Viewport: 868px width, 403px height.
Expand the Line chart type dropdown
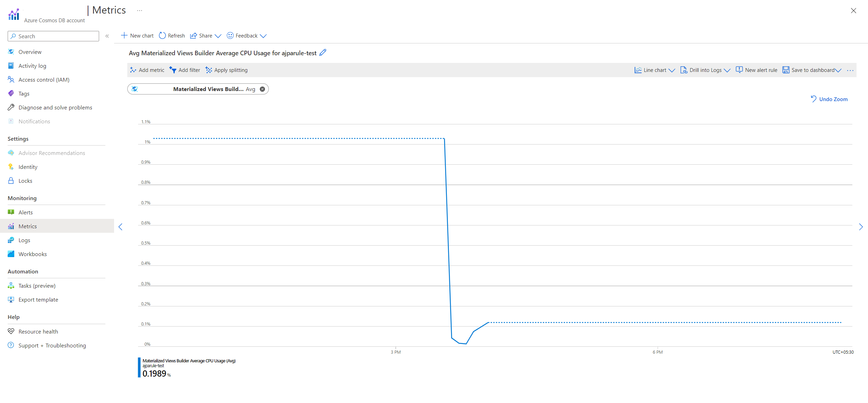(654, 70)
